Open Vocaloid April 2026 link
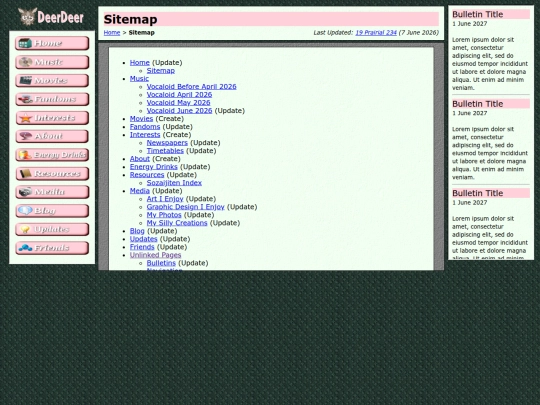 (179, 95)
